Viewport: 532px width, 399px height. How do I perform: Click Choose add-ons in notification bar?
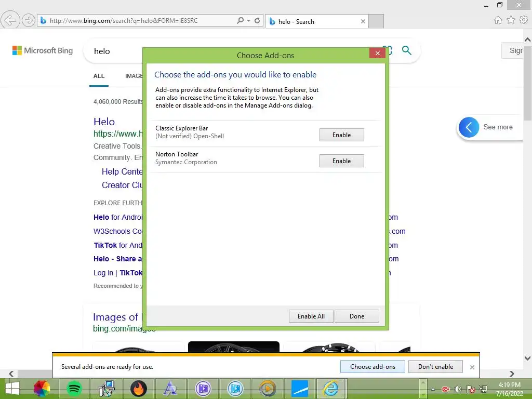373,366
